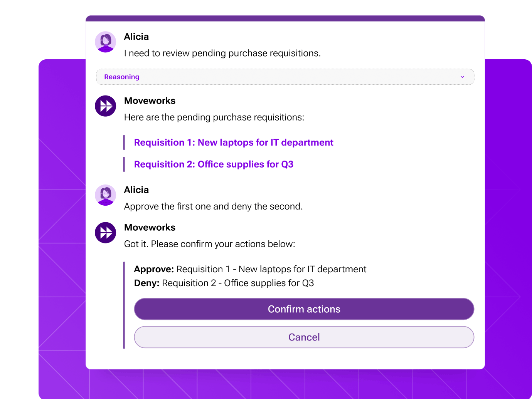Open Requisition 2: Office supplies for Q3
The image size is (532, 399).
click(x=213, y=164)
